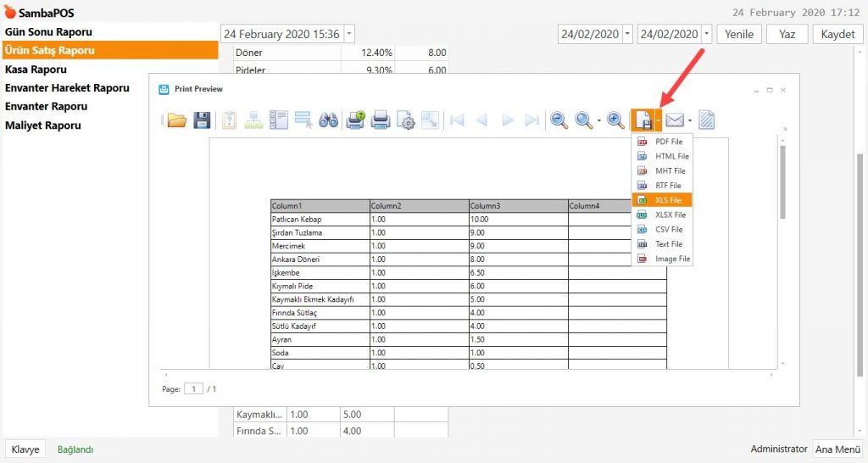Click the Save floppy disk icon
Image resolution: width=868 pixels, height=463 pixels.
[x=202, y=120]
